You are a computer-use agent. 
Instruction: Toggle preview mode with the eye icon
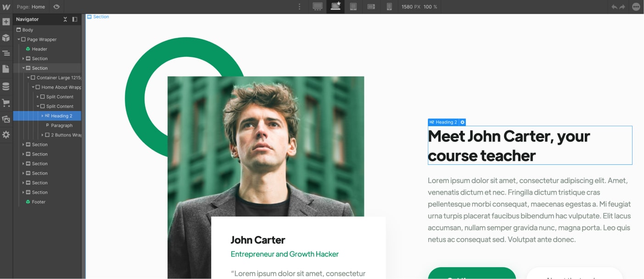pyautogui.click(x=56, y=7)
